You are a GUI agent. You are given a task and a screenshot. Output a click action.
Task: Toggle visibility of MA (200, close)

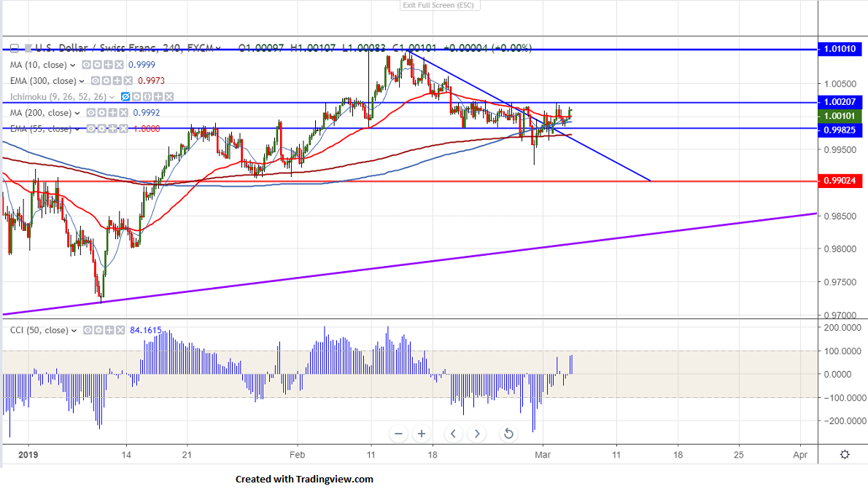pos(90,112)
